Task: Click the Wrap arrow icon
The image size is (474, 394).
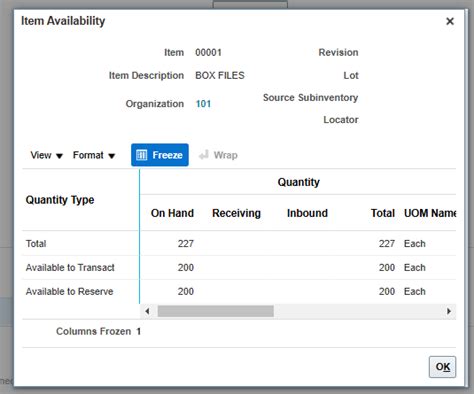Action: pos(204,155)
